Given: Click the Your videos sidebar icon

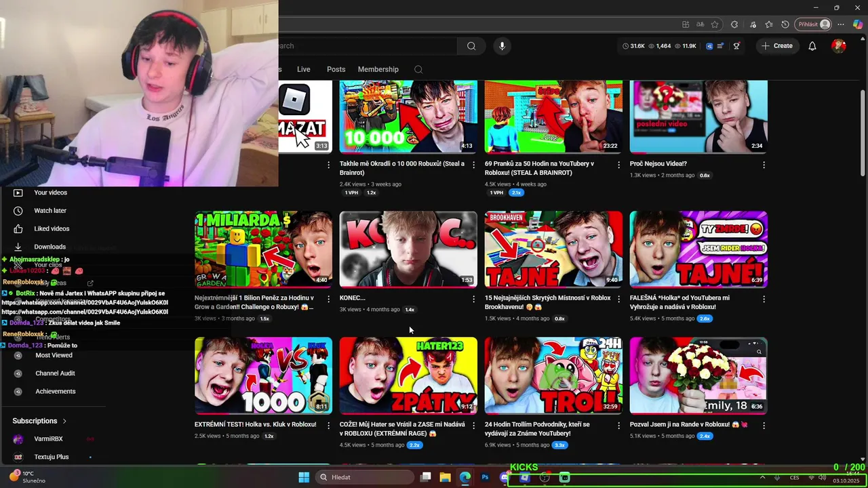Looking at the screenshot, I should (x=18, y=192).
